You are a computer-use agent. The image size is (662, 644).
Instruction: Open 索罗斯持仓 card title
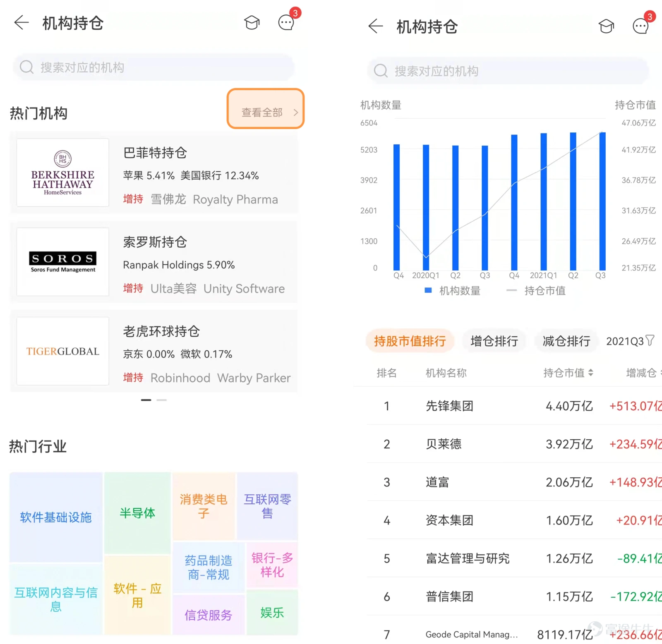pyautogui.click(x=155, y=242)
